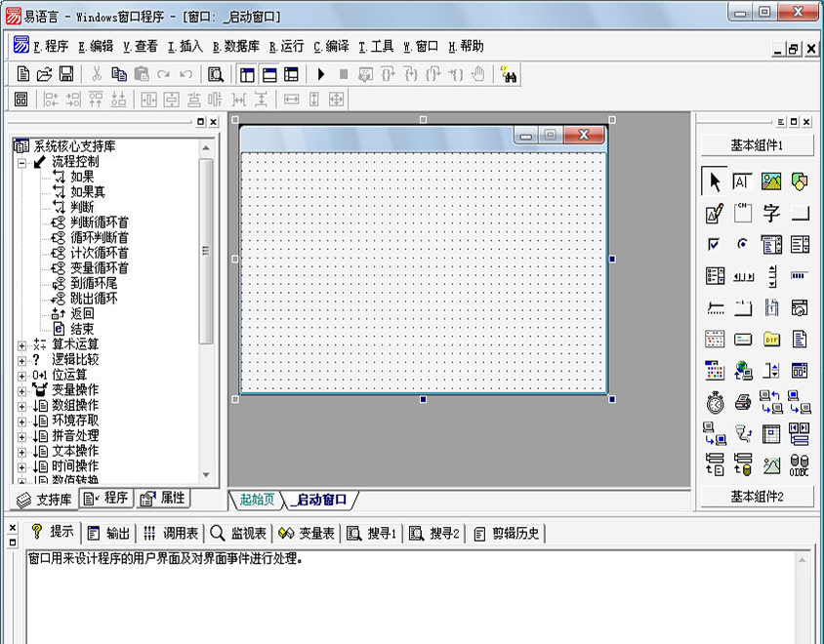The image size is (824, 644).
Task: Open the H.帮助 menu
Action: tap(466, 47)
